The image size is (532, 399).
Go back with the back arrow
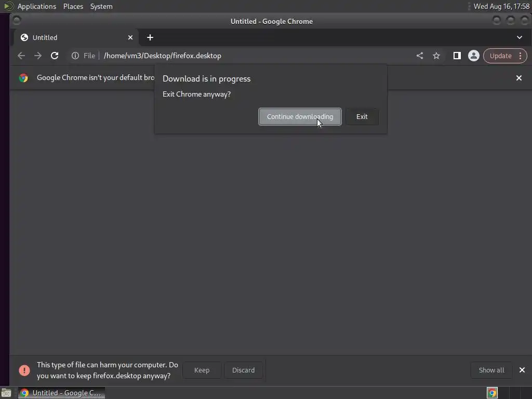pos(21,56)
